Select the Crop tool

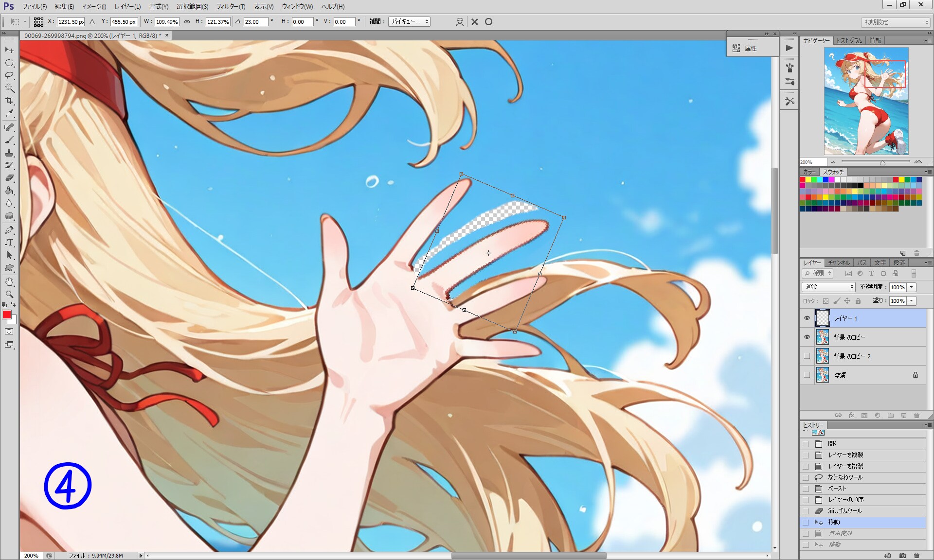tap(9, 101)
